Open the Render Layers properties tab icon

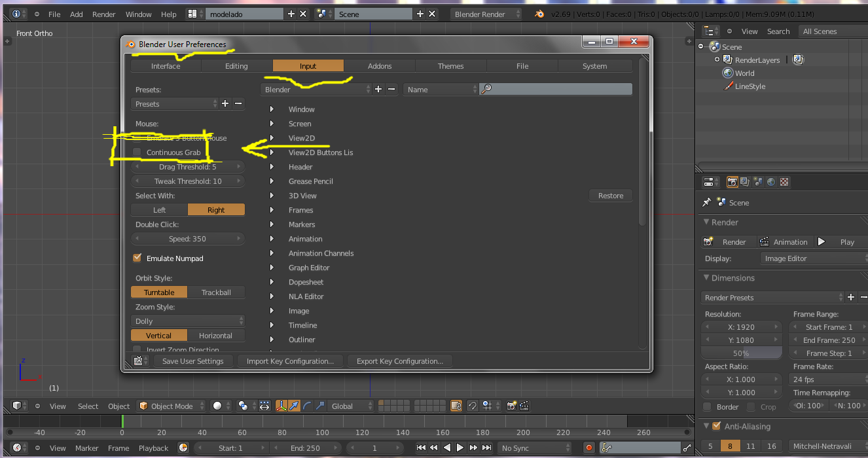(x=746, y=182)
